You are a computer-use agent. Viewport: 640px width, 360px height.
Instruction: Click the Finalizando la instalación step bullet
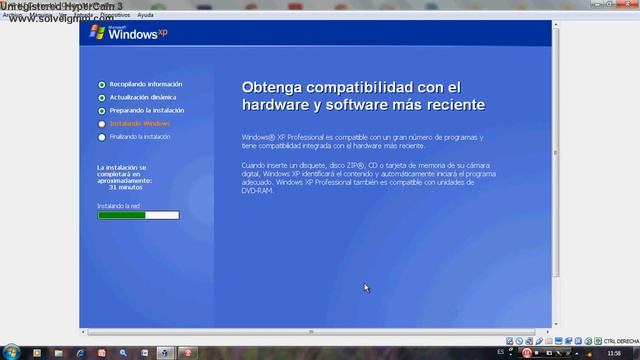[x=102, y=137]
